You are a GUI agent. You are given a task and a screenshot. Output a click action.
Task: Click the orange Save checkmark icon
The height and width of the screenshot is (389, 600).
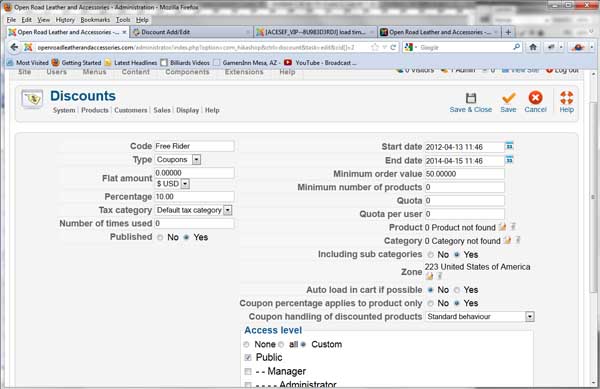pos(508,98)
